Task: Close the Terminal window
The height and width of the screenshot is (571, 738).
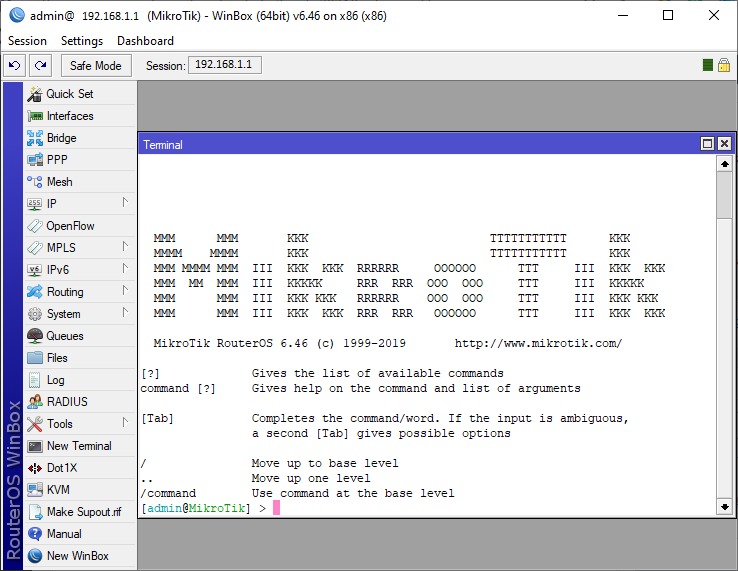Action: pos(724,144)
